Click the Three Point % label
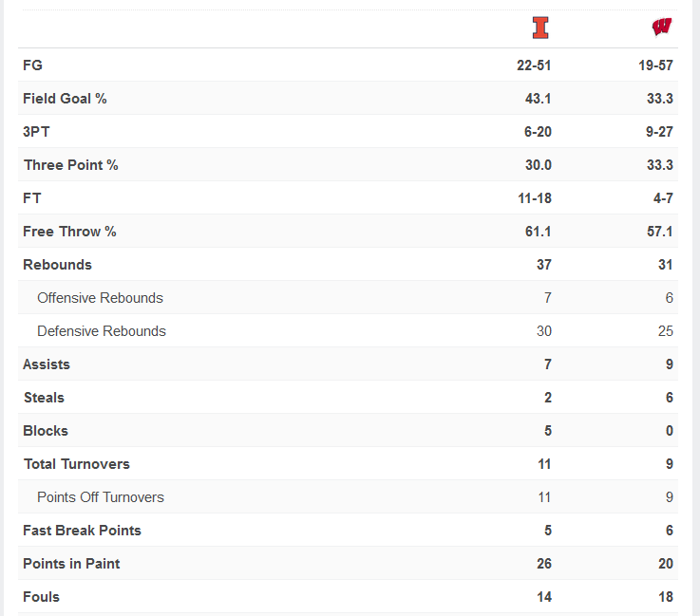The width and height of the screenshot is (700, 616). pos(71,165)
